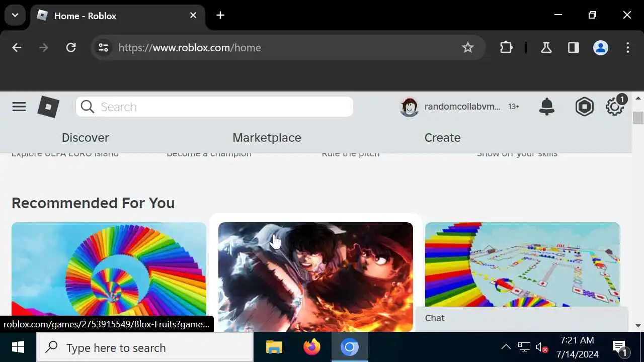Open the Discover tab
The width and height of the screenshot is (644, 362).
85,138
